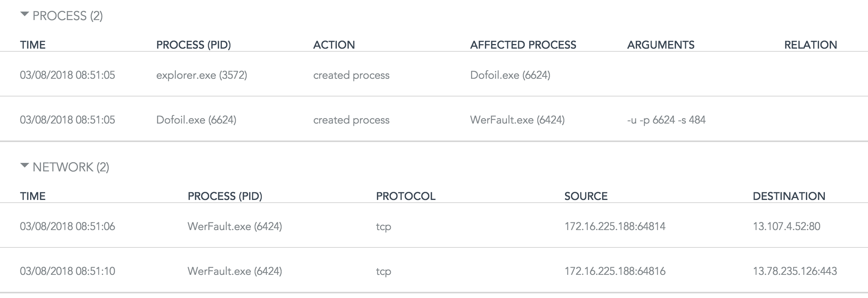Select the network row timestamped 08:51:10

point(67,271)
